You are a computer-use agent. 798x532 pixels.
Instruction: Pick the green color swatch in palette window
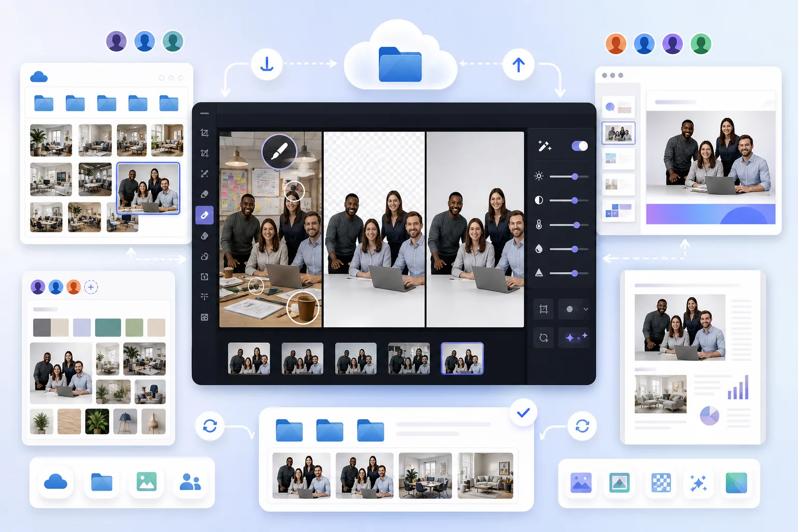(134, 327)
